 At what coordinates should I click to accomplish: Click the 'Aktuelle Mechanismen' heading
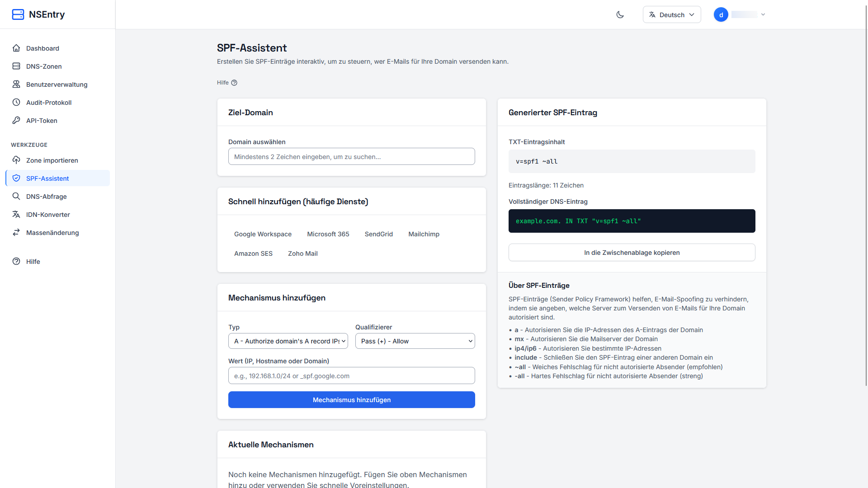pos(271,445)
